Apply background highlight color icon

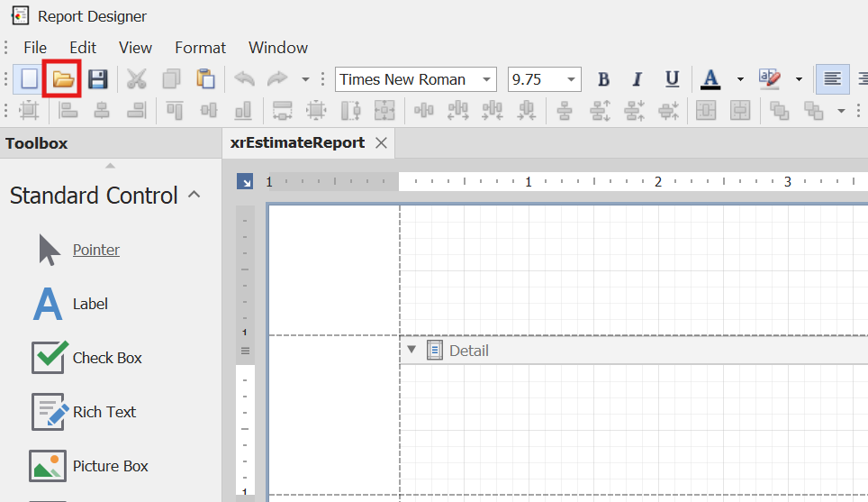[x=770, y=79]
